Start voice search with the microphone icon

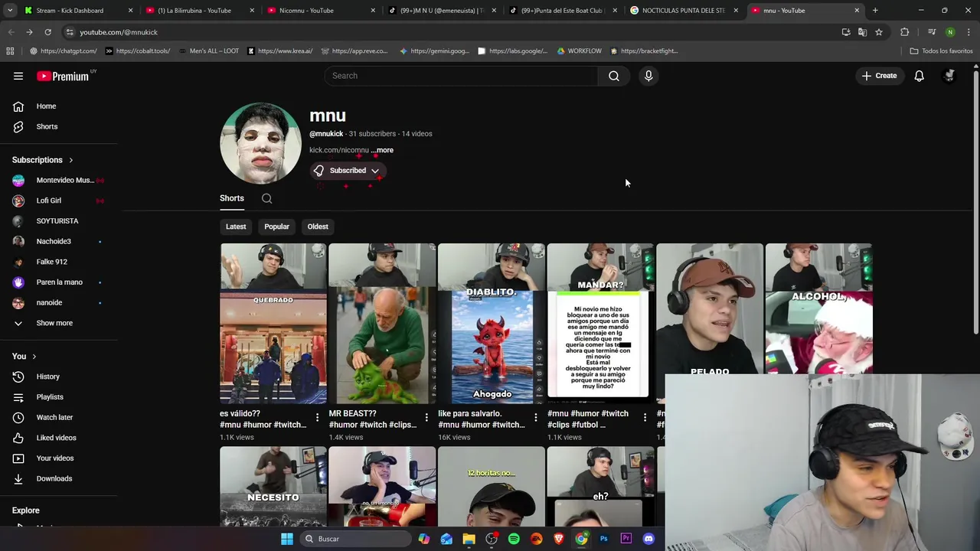(648, 76)
